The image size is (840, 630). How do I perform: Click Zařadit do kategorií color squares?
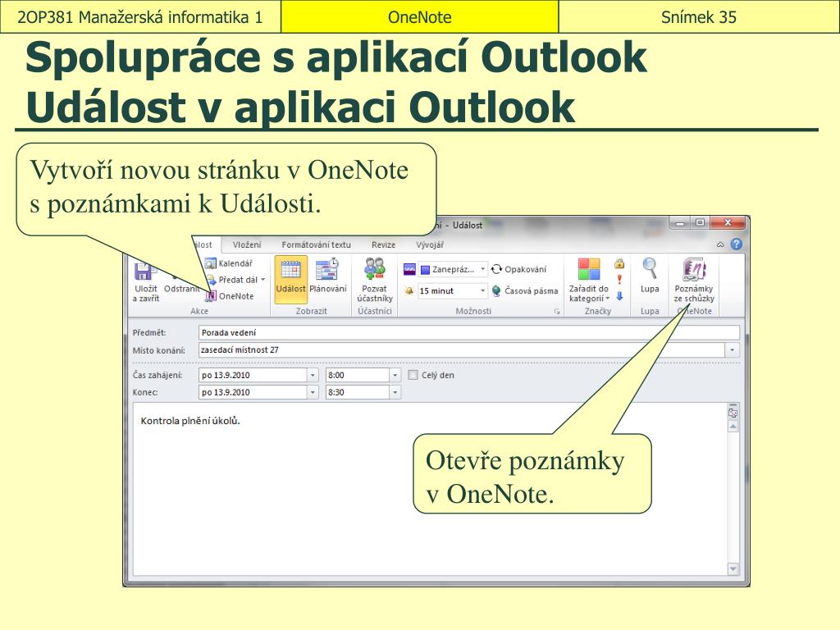[x=589, y=269]
